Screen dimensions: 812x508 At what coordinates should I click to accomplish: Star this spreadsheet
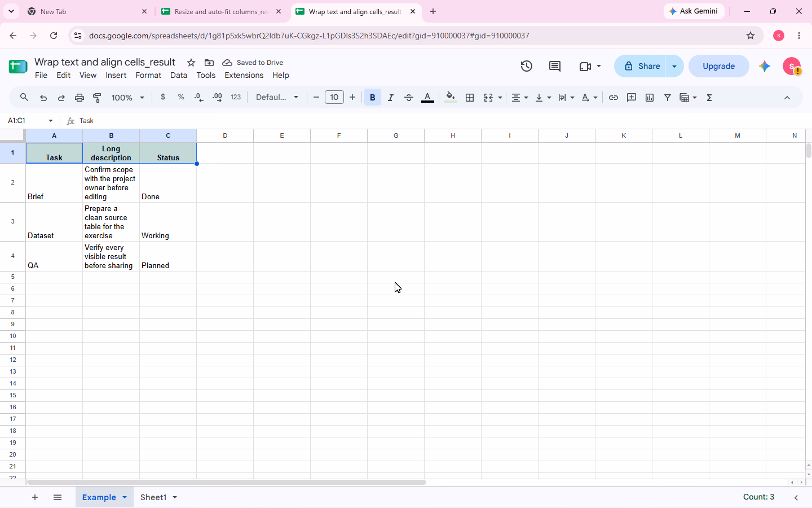click(x=191, y=63)
